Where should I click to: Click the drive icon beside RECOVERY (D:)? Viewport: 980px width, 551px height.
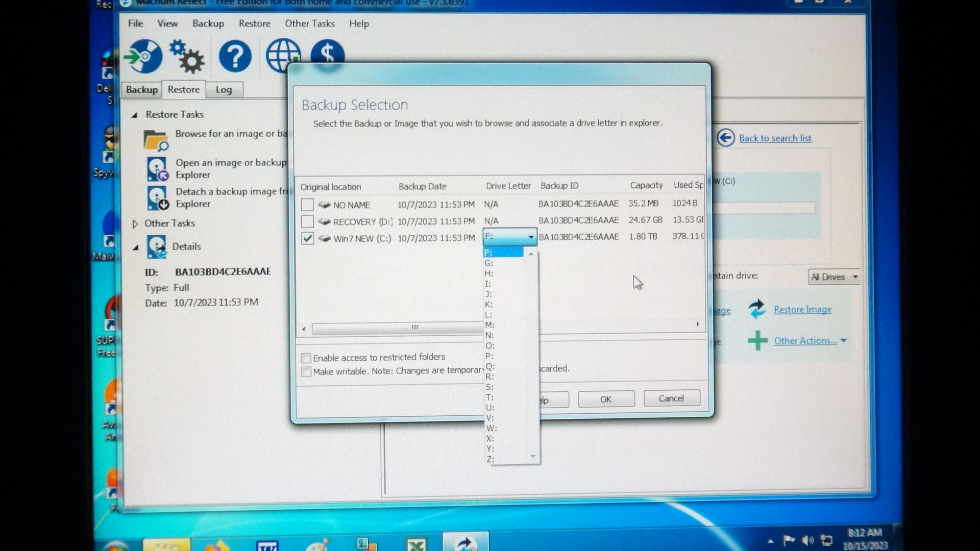tap(324, 221)
